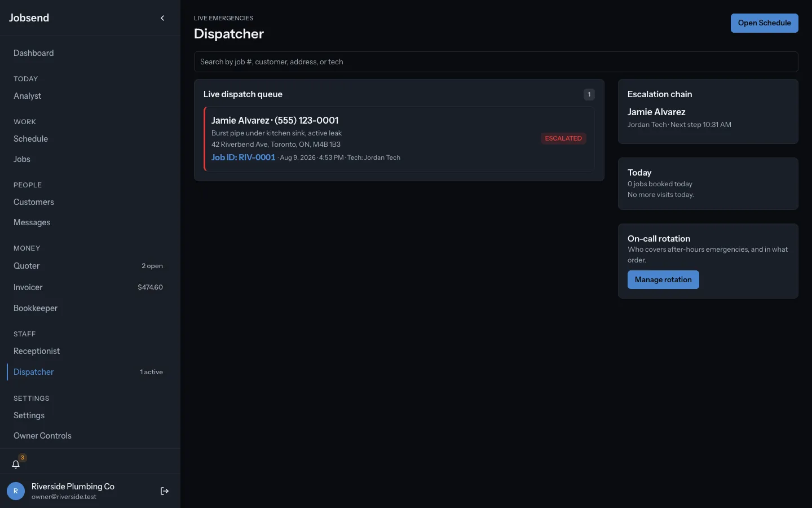The width and height of the screenshot is (812, 508).
Task: Click the $474.60 Invoicer amount
Action: coord(150,287)
